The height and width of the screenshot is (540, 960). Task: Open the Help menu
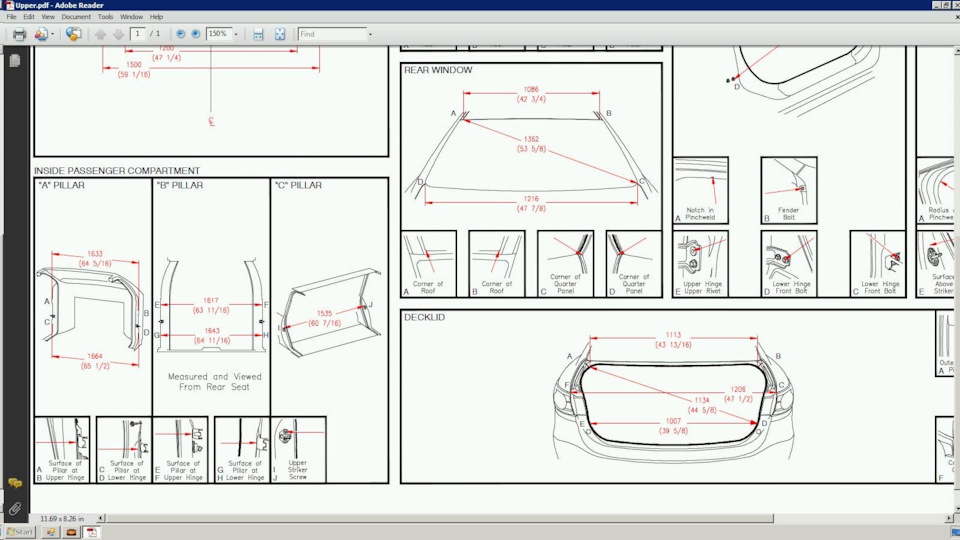pos(156,17)
